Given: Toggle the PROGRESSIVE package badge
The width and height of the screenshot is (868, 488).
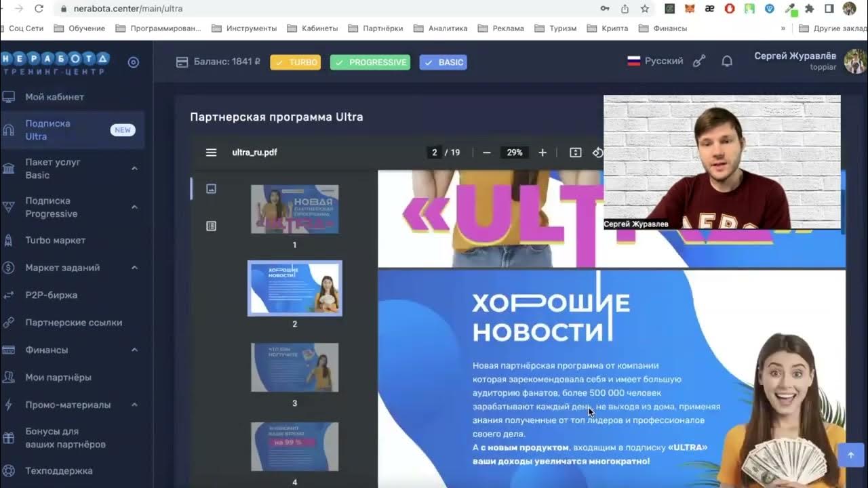Looking at the screenshot, I should (x=370, y=62).
